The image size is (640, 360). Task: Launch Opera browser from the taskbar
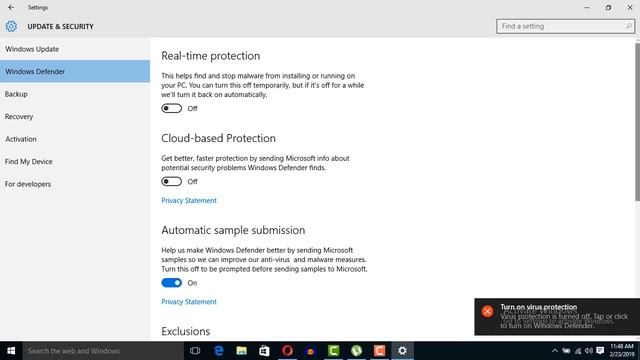(287, 351)
